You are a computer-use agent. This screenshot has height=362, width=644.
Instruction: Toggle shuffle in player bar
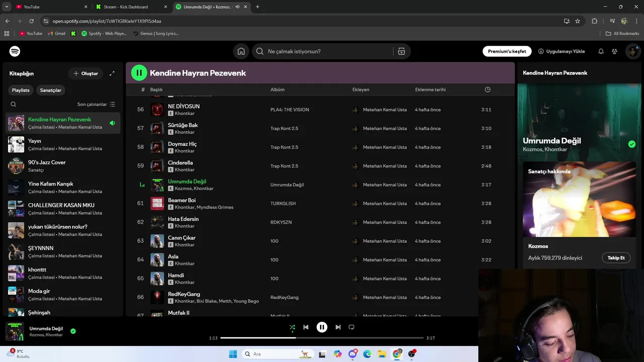click(292, 327)
